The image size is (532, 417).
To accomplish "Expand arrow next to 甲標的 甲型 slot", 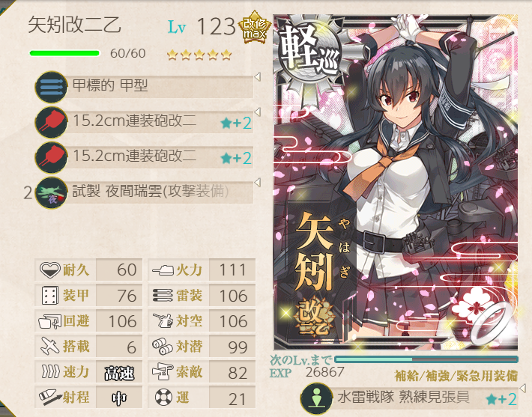I will 258,76.
